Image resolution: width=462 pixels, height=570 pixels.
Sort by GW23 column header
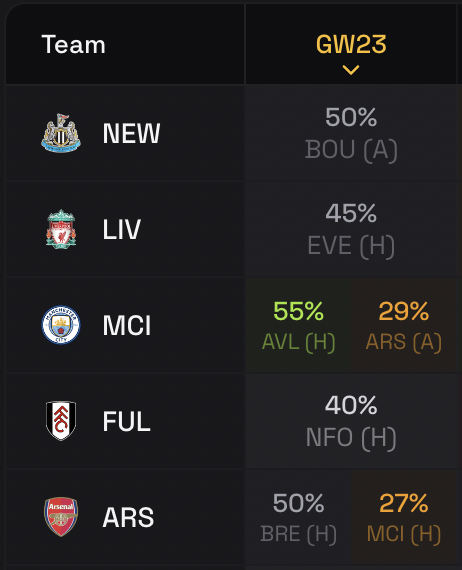pyautogui.click(x=351, y=44)
